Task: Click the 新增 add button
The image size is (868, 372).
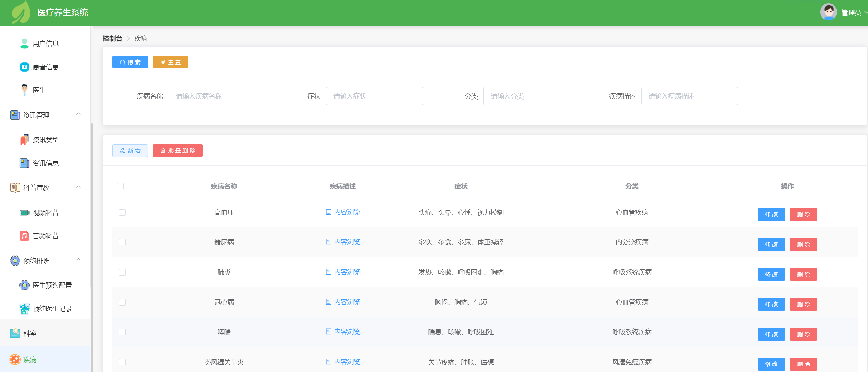Action: point(130,150)
